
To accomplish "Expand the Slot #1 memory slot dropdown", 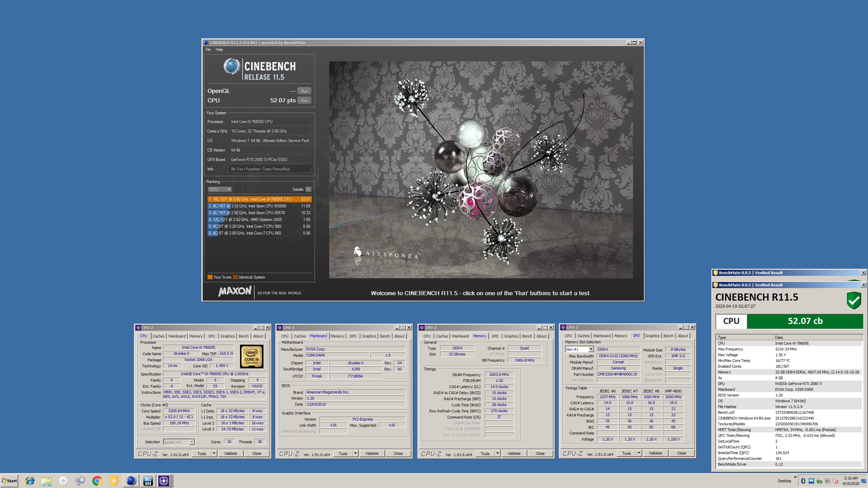I will tap(591, 349).
